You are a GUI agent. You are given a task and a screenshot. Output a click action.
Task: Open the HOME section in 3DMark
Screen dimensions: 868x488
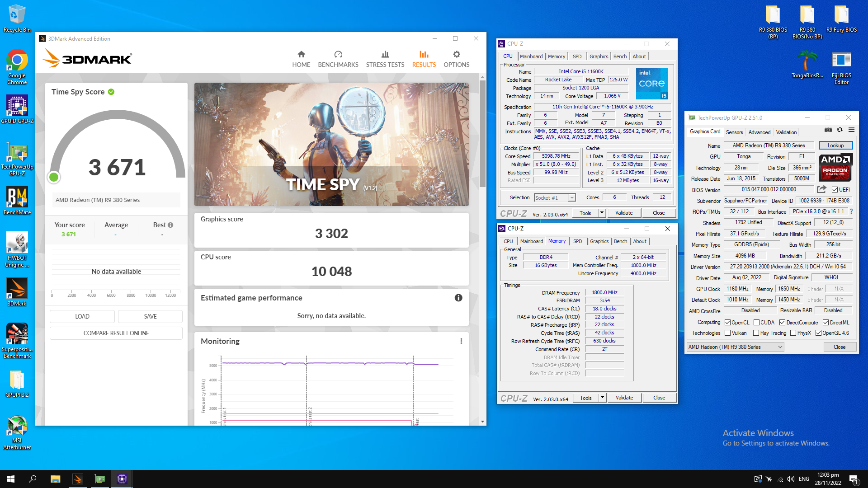(x=301, y=59)
